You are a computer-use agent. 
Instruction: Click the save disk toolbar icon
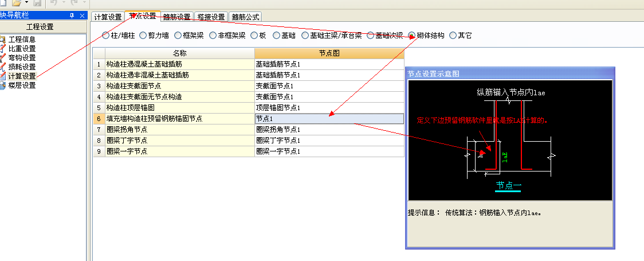tap(37, 2)
